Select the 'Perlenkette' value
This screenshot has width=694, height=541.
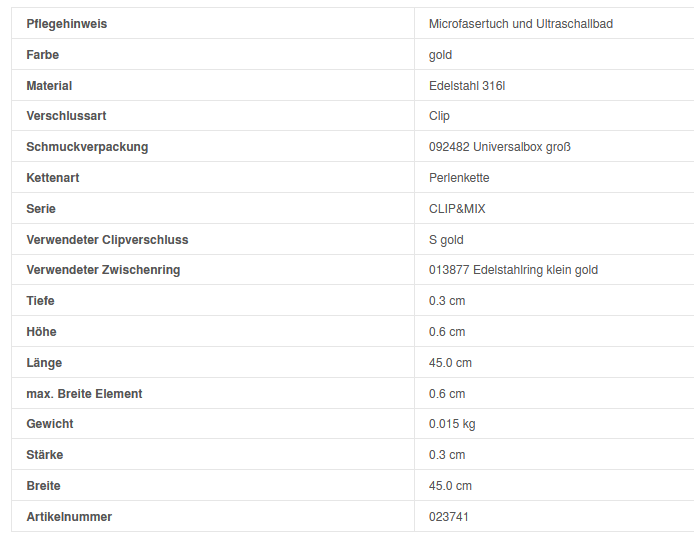[x=459, y=178]
